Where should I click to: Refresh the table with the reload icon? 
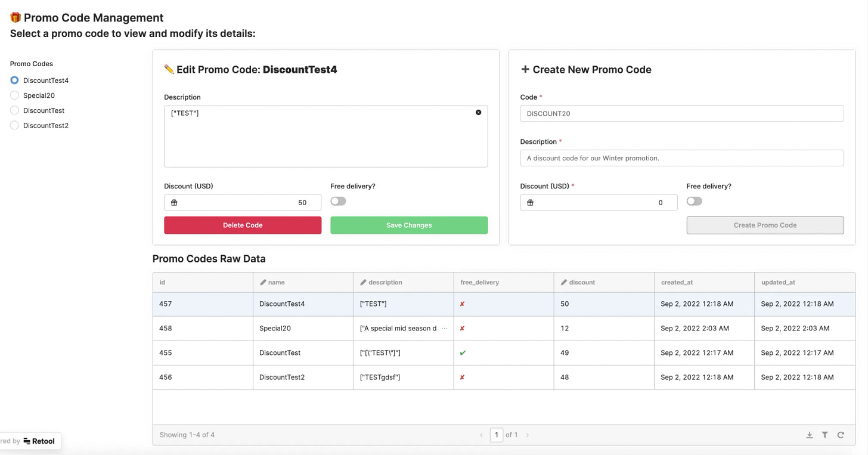(841, 435)
